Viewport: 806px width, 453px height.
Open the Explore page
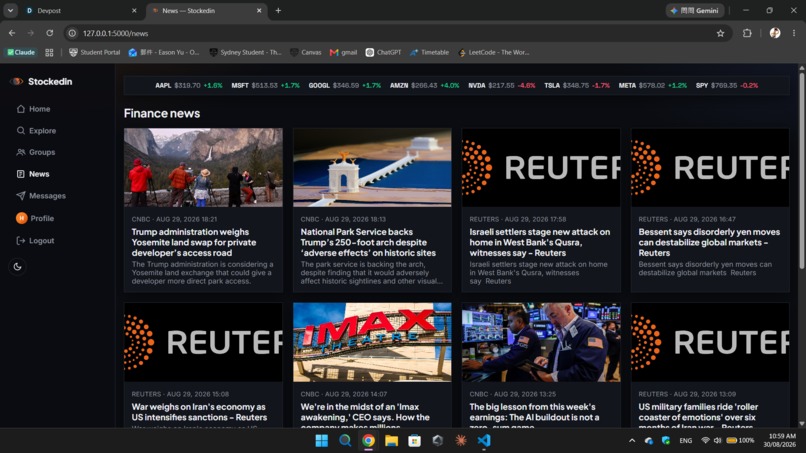click(x=37, y=131)
